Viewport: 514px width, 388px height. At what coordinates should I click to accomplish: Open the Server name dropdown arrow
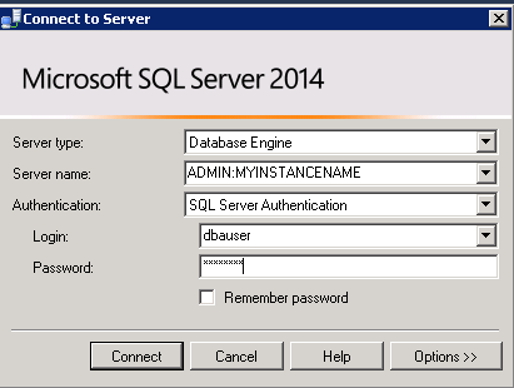click(x=486, y=173)
